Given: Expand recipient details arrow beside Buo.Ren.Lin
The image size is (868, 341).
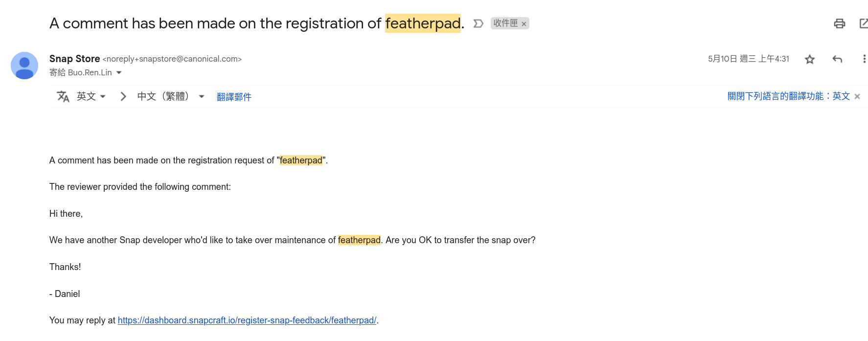Looking at the screenshot, I should tap(119, 73).
